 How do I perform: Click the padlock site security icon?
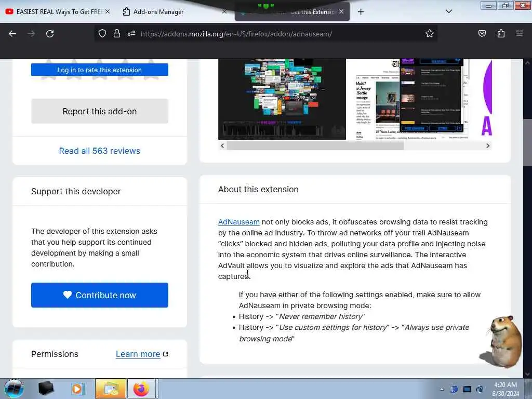tap(117, 33)
